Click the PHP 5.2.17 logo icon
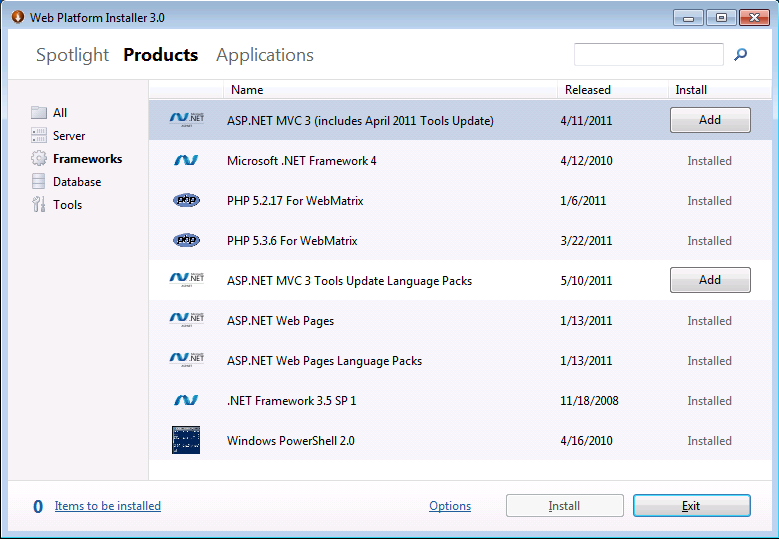The image size is (779, 539). (x=186, y=200)
